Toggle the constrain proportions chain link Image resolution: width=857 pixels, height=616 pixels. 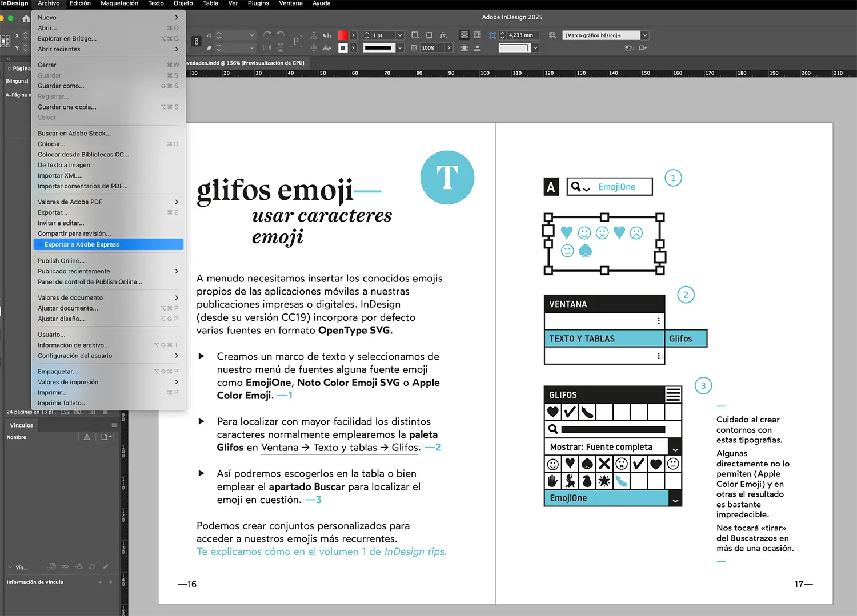coord(196,41)
